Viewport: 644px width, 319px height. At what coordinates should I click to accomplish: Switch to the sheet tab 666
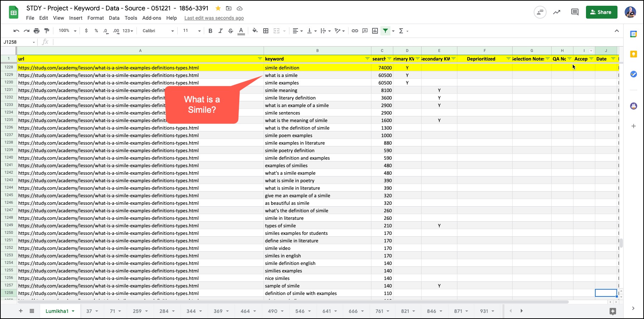pyautogui.click(x=356, y=311)
